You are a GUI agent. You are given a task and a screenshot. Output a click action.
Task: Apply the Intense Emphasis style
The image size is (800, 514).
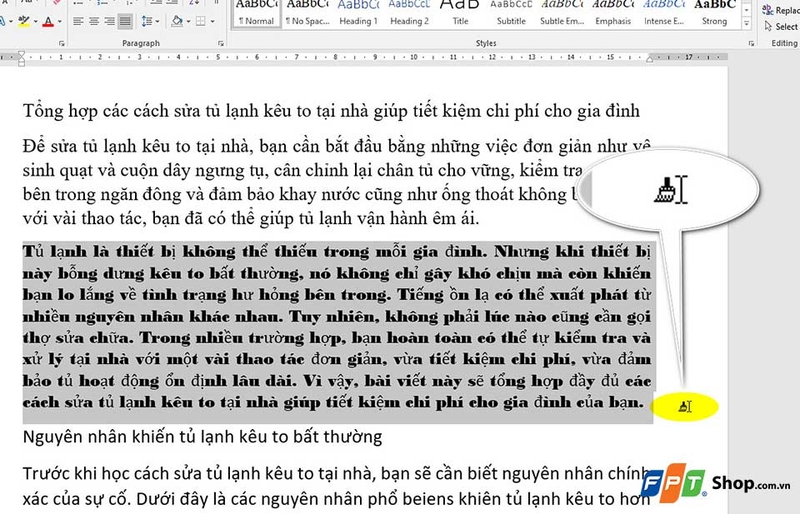[664, 14]
